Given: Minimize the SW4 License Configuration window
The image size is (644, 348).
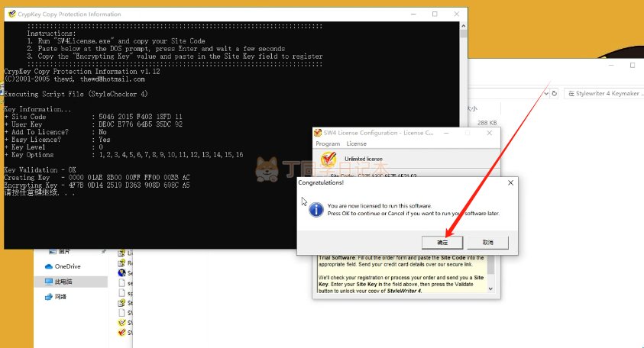Looking at the screenshot, I should coord(446,133).
